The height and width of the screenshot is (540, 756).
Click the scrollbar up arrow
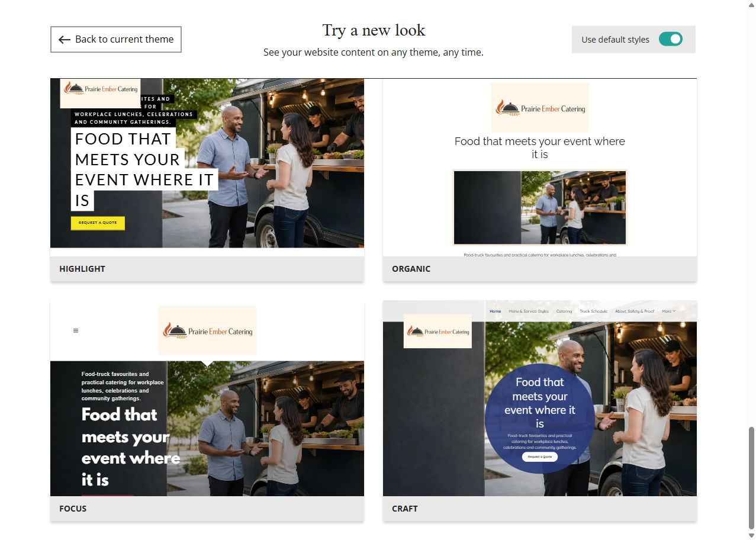[x=752, y=4]
